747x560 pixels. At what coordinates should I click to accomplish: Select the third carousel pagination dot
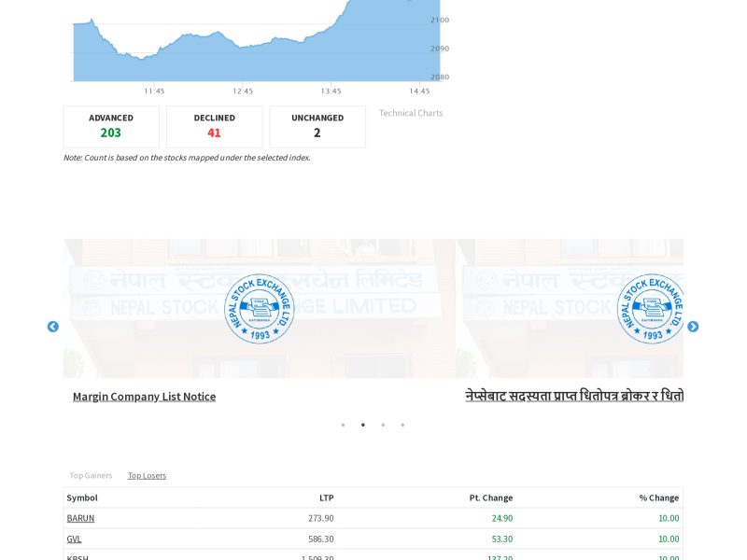point(383,425)
